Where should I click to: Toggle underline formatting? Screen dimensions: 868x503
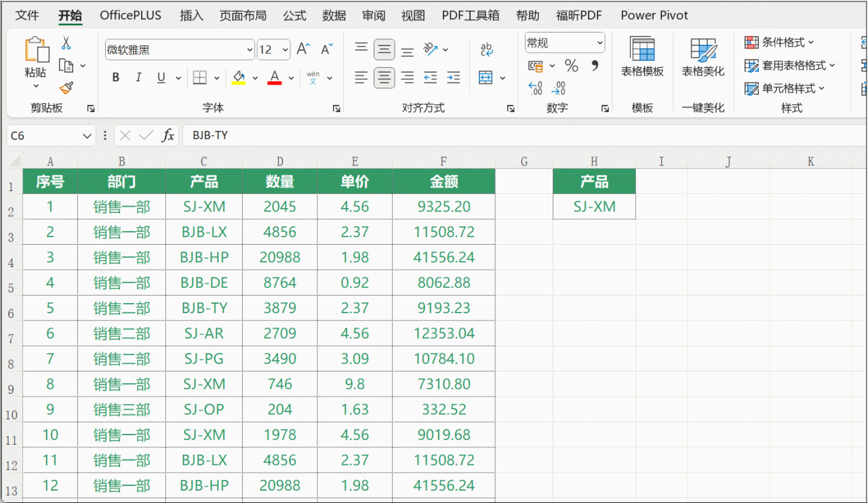[x=161, y=78]
